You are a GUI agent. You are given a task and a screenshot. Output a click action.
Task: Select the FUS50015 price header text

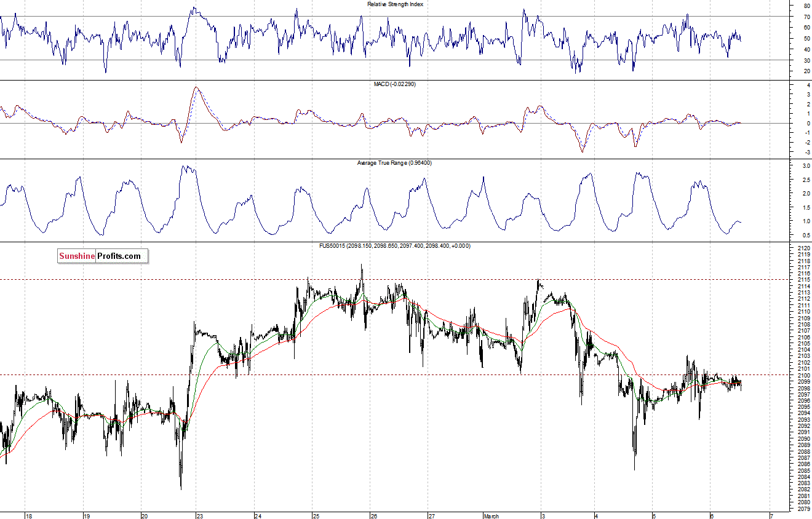click(394, 246)
